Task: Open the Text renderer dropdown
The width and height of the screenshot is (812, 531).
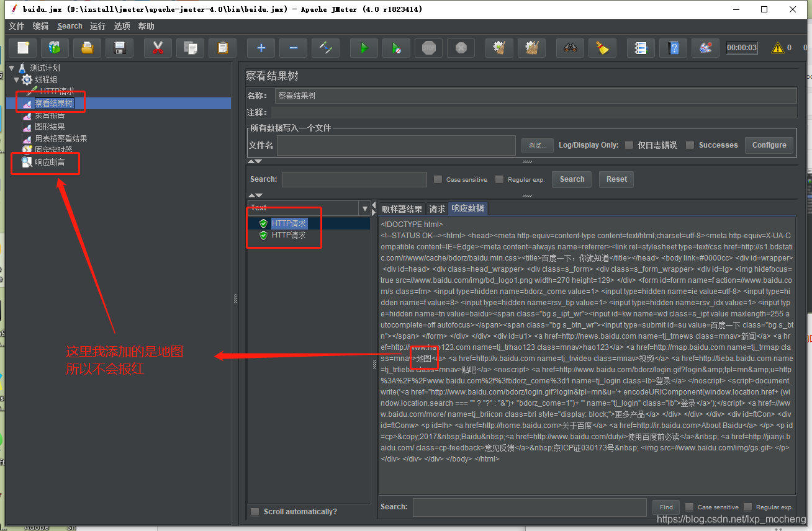Action: (364, 208)
